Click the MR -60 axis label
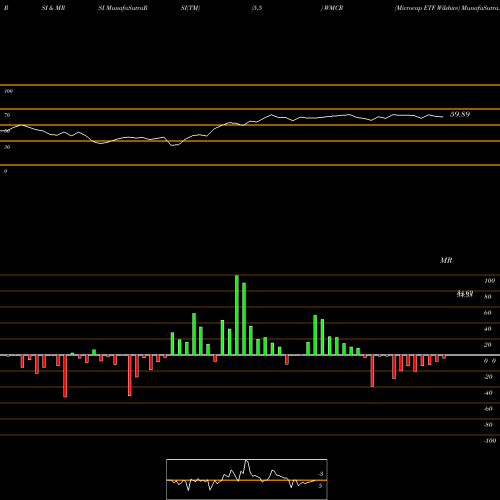Image resolution: width=500 pixels, height=500 pixels. pyautogui.click(x=488, y=409)
